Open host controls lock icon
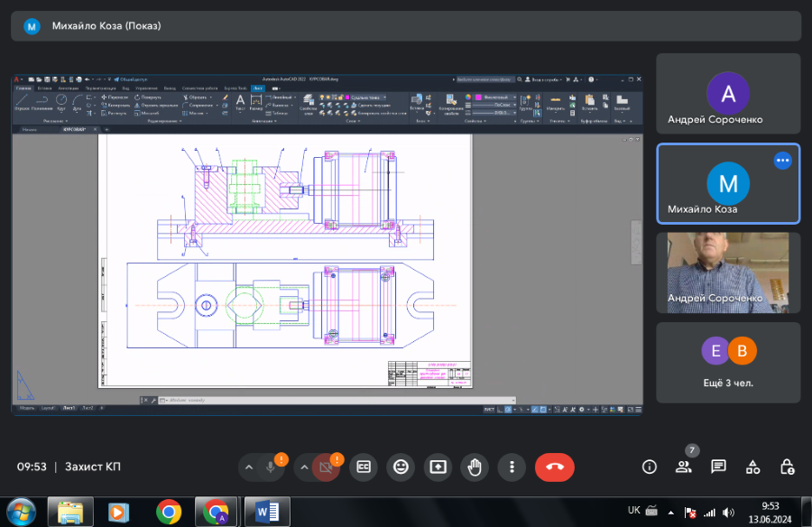Viewport: 812px width, 527px height. point(787,467)
